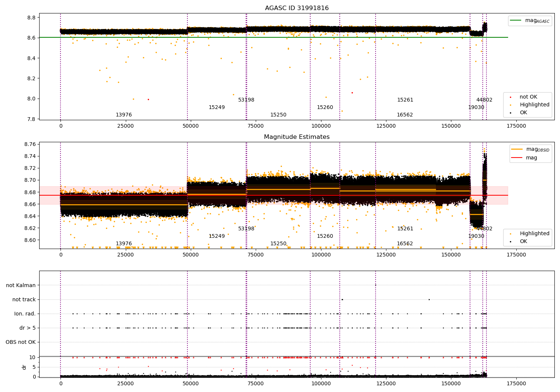Click the orange mag OBSID legend line
This screenshot has height=392, width=560.
(x=517, y=149)
